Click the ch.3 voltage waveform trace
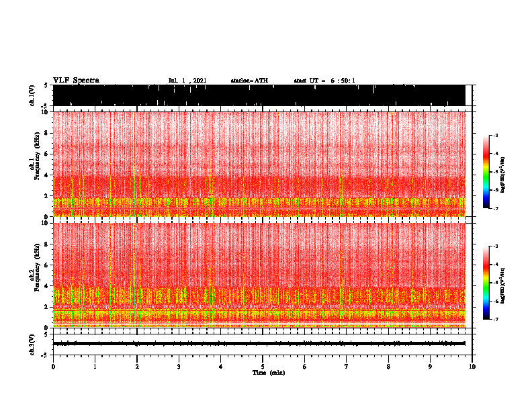This screenshot has height=411, width=532. point(259,344)
